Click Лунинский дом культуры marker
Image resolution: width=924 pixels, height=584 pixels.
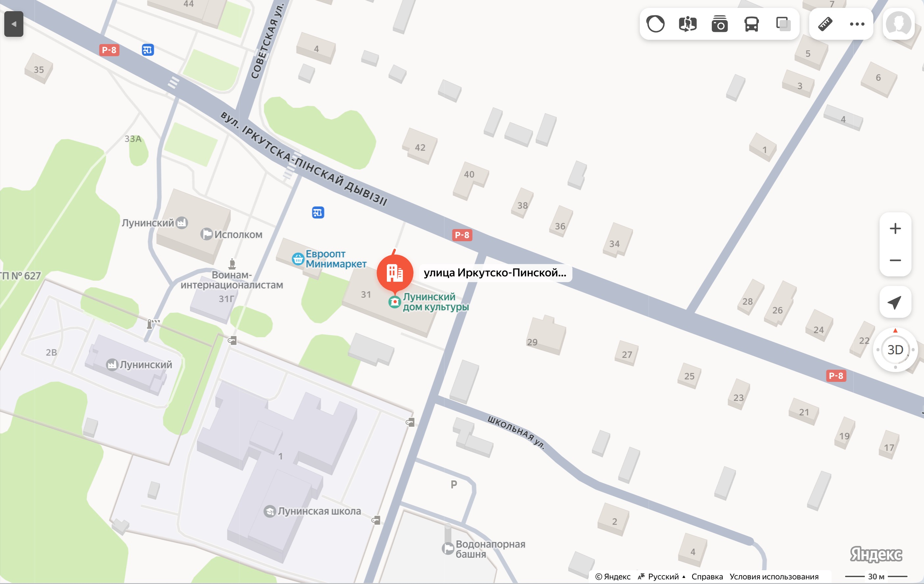pyautogui.click(x=429, y=302)
